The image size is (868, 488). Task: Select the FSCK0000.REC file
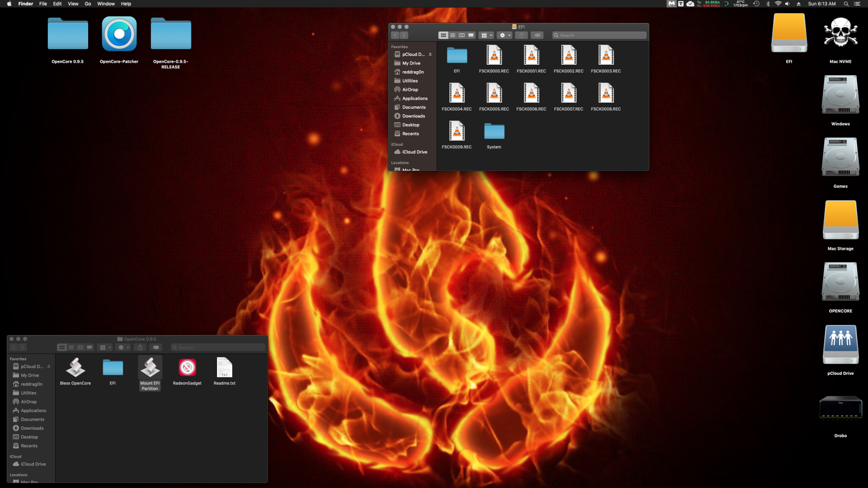coord(494,56)
